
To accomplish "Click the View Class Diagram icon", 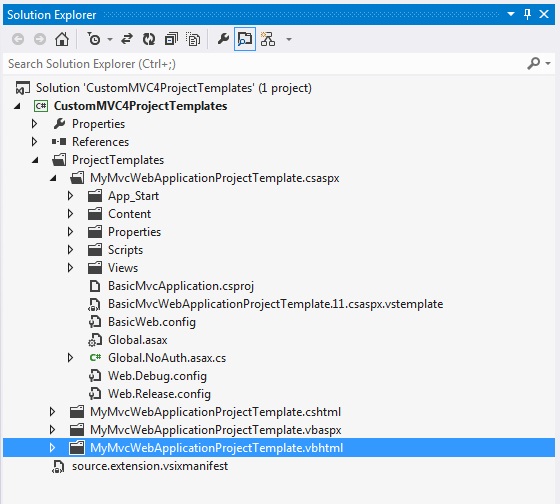I will 268,39.
